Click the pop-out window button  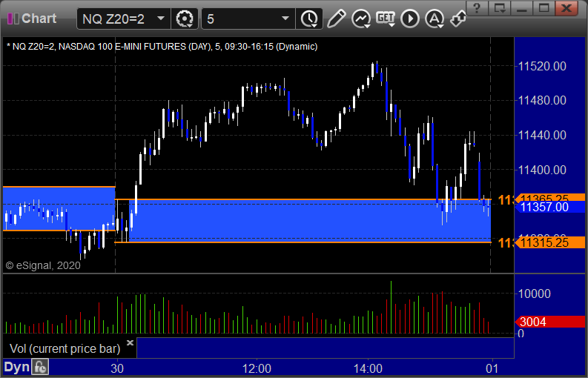(x=500, y=8)
